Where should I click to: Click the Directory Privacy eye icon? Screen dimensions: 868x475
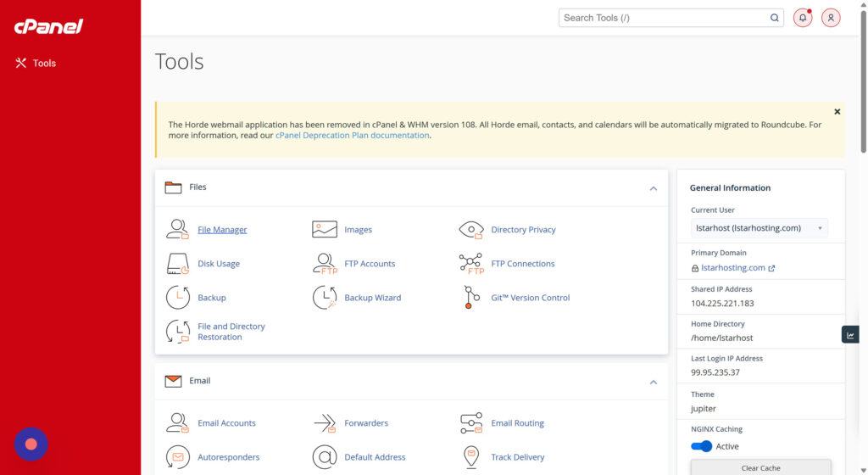click(471, 229)
